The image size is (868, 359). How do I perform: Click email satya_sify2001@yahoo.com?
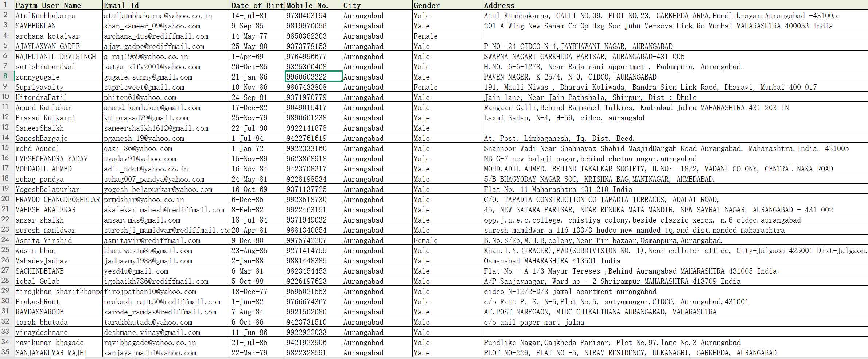click(x=166, y=66)
